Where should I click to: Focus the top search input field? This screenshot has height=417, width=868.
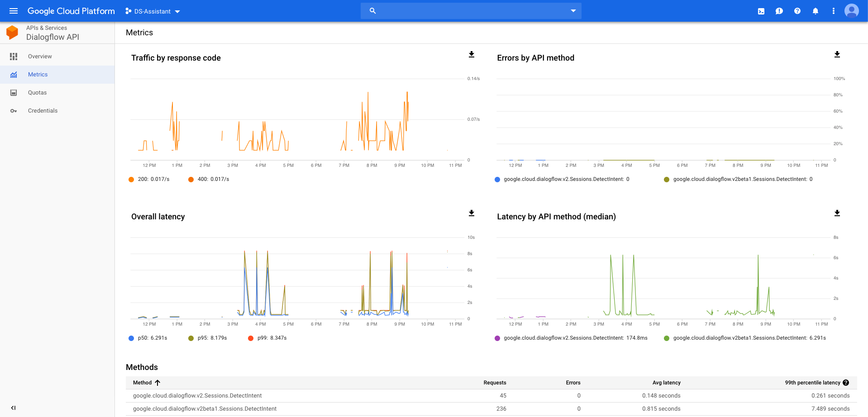(x=471, y=11)
